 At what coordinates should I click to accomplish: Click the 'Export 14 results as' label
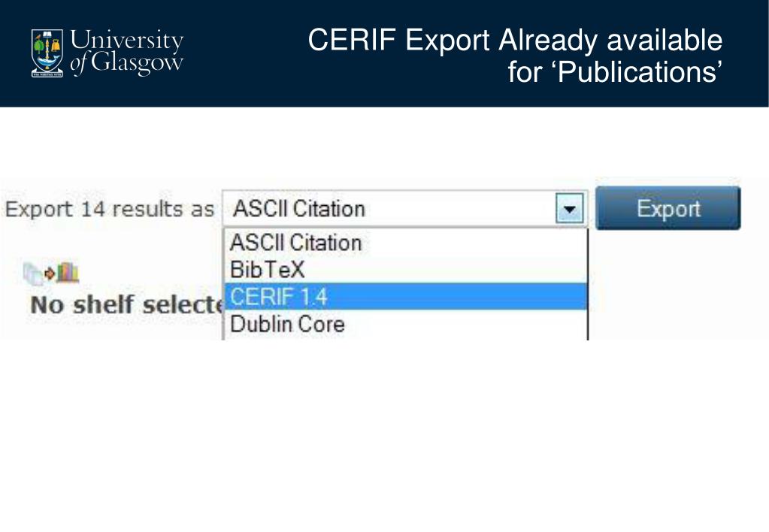110,210
